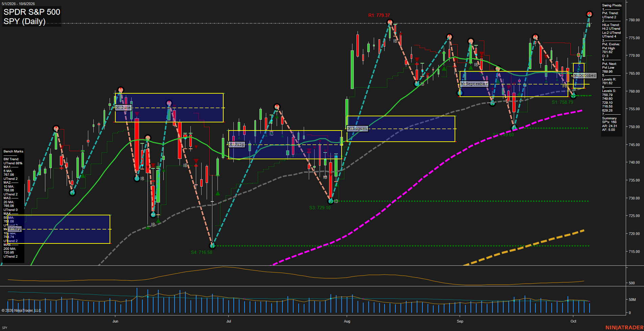Select the 'M:September' monthly box label
The image size is (644, 331).
tap(474, 84)
